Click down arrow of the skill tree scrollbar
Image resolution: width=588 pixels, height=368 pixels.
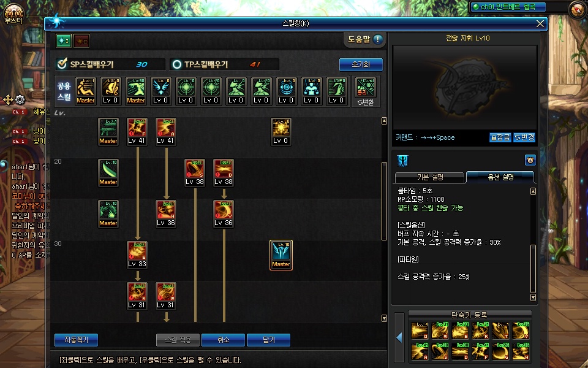(384, 318)
